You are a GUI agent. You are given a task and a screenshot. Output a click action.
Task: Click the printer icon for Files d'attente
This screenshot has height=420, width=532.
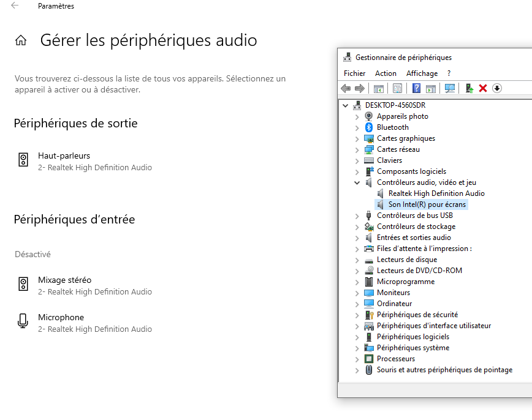tap(369, 249)
